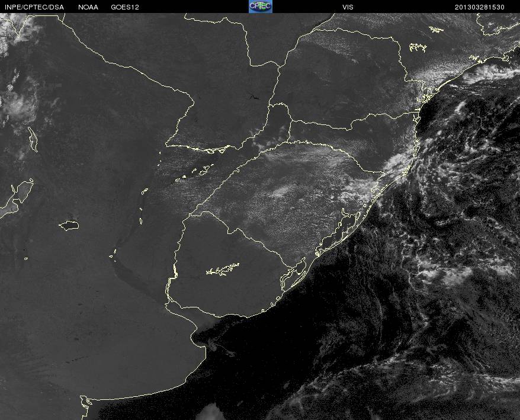Click the NOAA label in the header
Viewport: 520px width, 420px height.
pos(88,7)
